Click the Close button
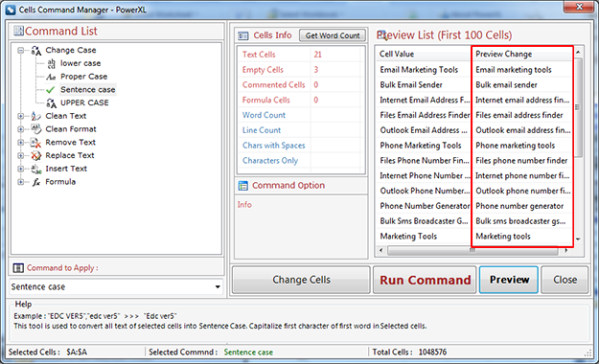The width and height of the screenshot is (599, 364). click(x=564, y=280)
